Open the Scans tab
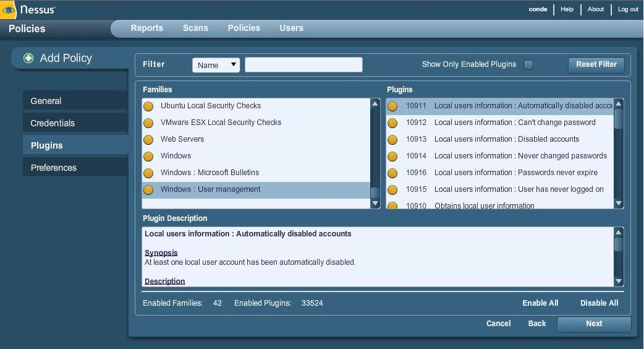The width and height of the screenshot is (644, 349). click(x=195, y=28)
